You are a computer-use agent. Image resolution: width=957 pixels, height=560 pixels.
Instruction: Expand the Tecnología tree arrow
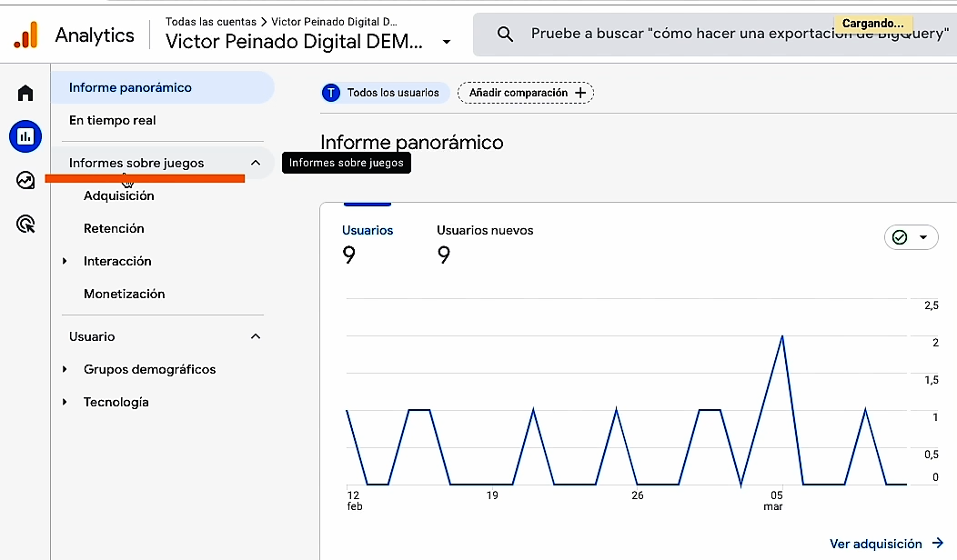tap(65, 402)
